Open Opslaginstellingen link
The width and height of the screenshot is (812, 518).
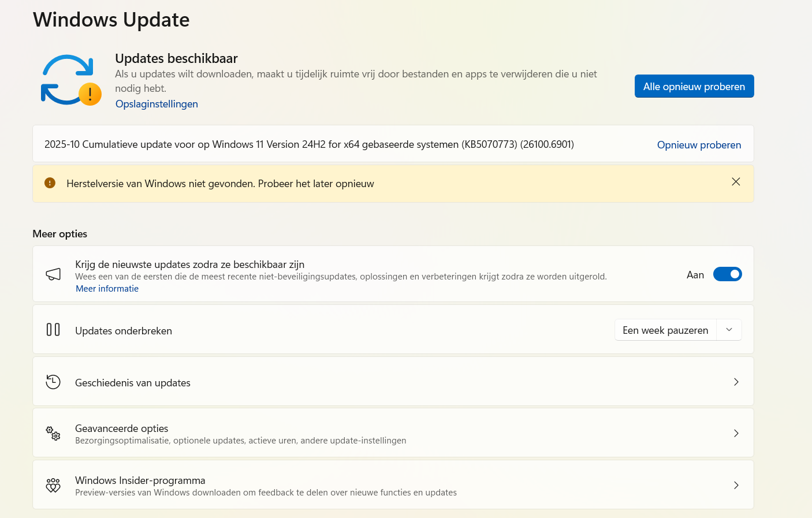(157, 104)
